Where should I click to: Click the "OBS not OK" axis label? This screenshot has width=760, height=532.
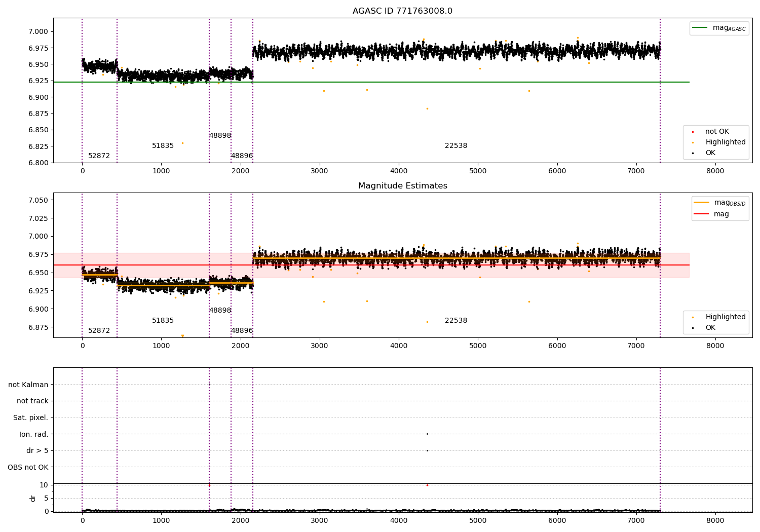coord(28,467)
